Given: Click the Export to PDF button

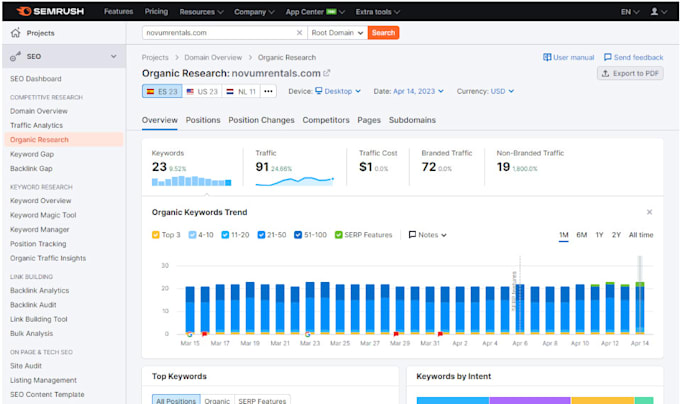Looking at the screenshot, I should tap(630, 73).
